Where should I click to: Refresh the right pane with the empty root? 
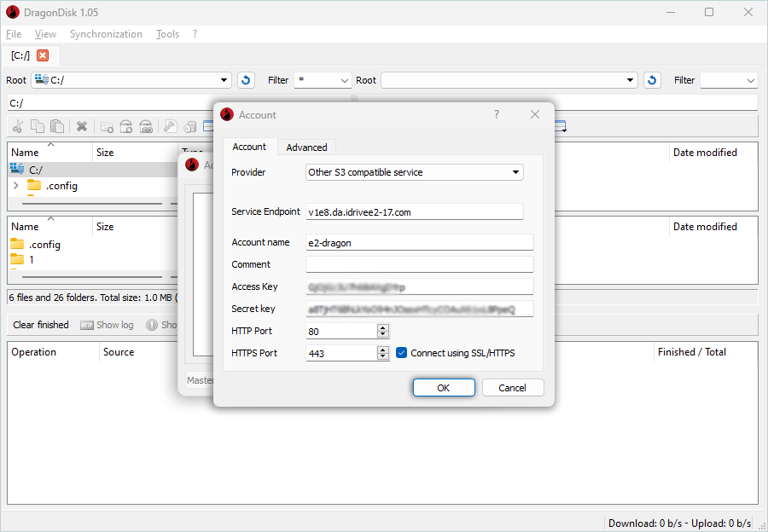(652, 80)
